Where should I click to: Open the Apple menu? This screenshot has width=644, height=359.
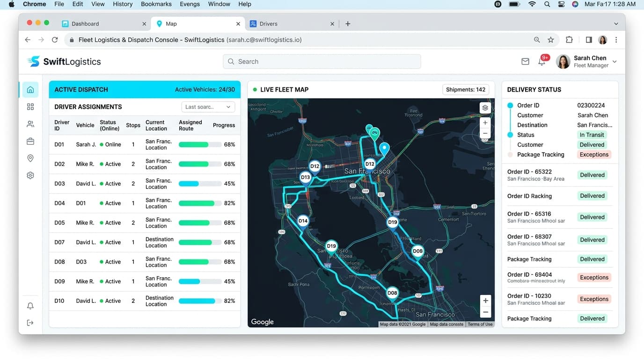tap(11, 4)
